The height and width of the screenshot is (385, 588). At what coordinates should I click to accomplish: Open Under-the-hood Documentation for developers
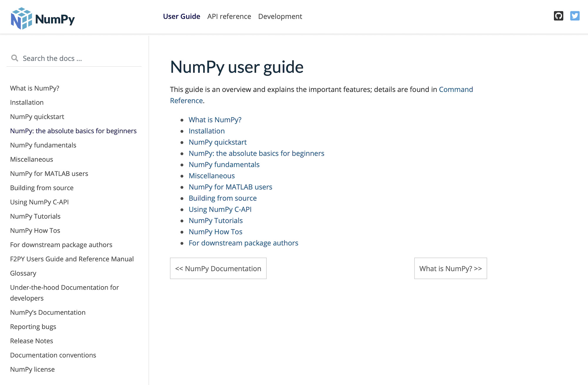(64, 292)
